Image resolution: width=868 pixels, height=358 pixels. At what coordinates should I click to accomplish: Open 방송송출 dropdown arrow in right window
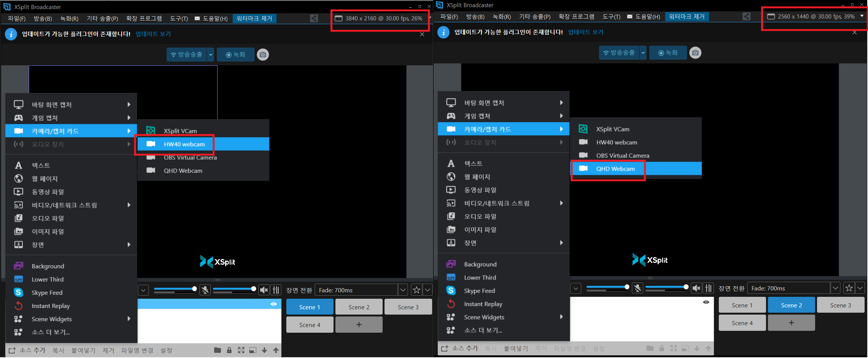(x=643, y=53)
